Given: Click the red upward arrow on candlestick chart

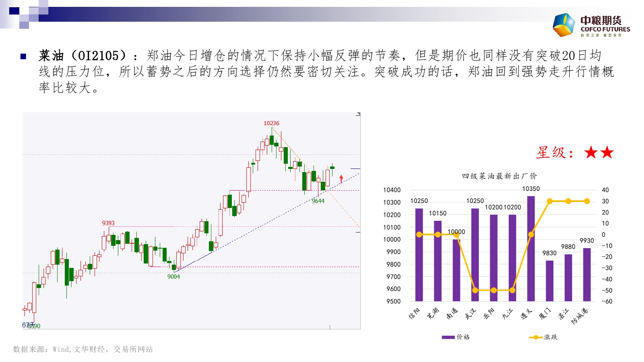Looking at the screenshot, I should [x=341, y=179].
